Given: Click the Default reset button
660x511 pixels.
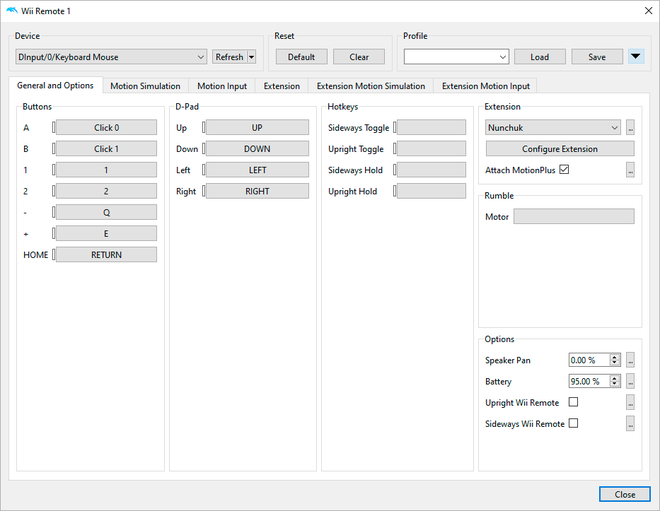Looking at the screenshot, I should click(301, 57).
